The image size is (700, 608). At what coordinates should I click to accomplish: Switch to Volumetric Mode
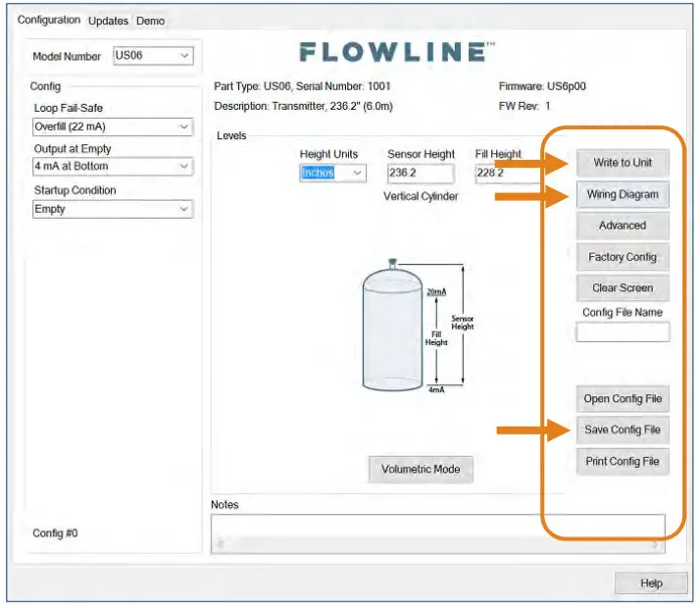tap(421, 469)
